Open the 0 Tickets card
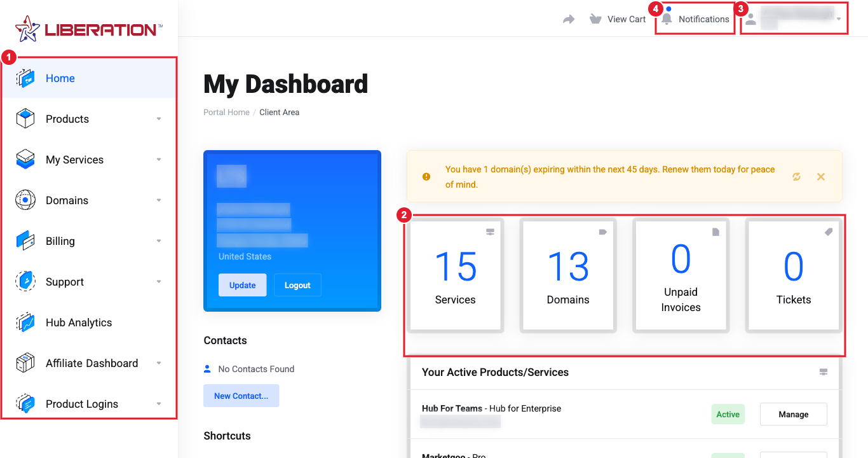The image size is (868, 458). pos(794,275)
